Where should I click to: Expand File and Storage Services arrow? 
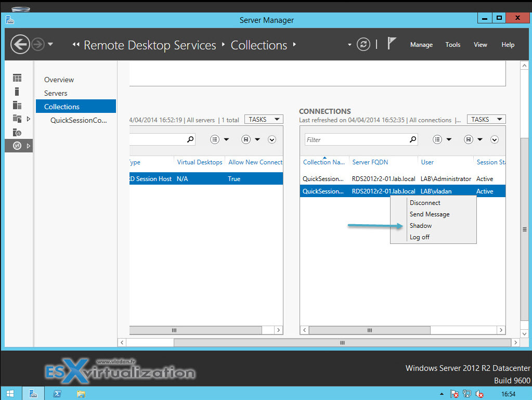(x=29, y=119)
